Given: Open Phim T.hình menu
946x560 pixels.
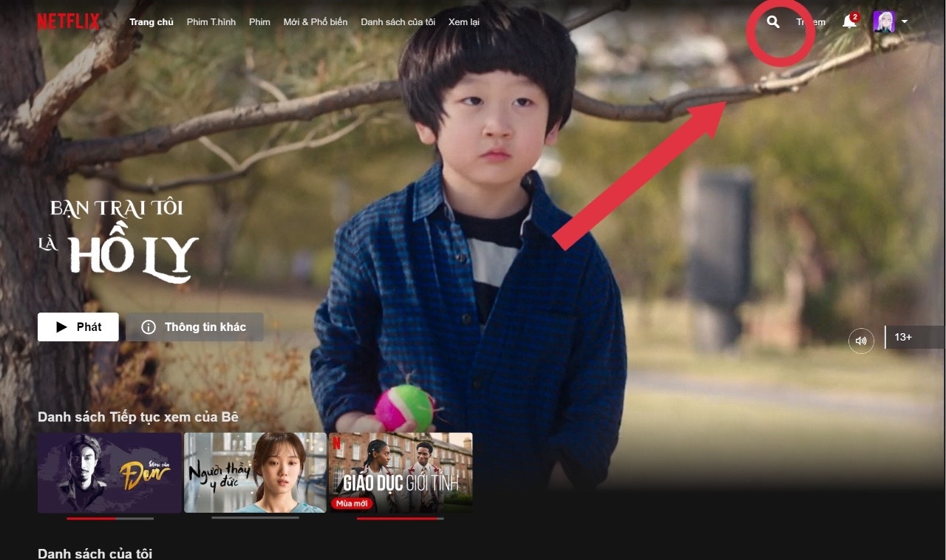Looking at the screenshot, I should click(211, 22).
